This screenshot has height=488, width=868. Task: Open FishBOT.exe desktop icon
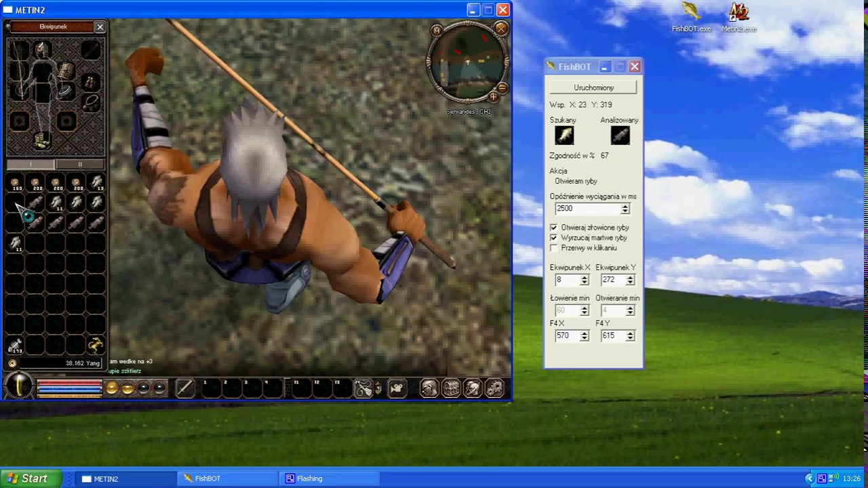691,18
